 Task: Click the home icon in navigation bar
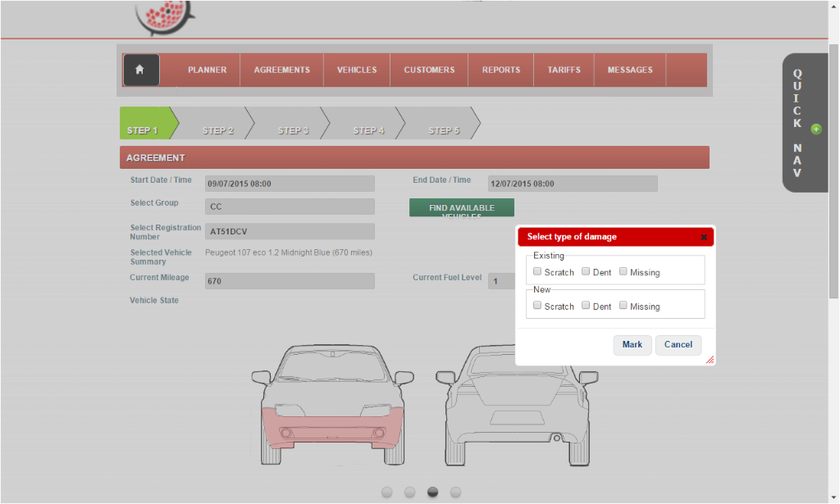140,70
